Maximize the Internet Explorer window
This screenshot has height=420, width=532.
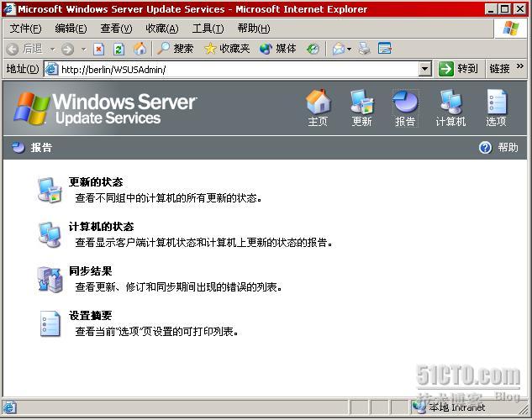pyautogui.click(x=505, y=8)
